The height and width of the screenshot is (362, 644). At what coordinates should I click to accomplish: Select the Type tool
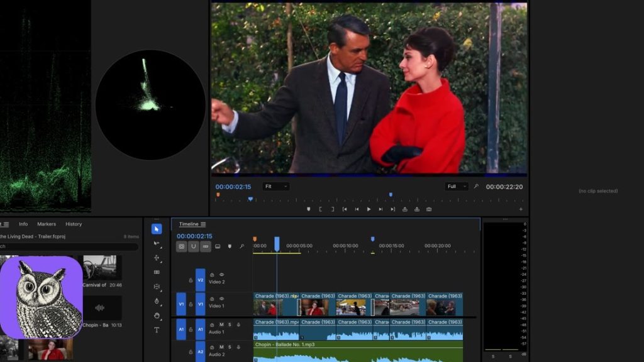point(157,330)
